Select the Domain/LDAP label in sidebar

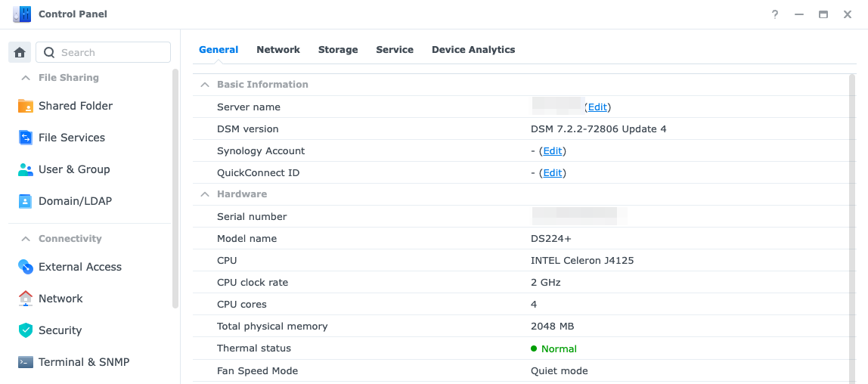(76, 201)
